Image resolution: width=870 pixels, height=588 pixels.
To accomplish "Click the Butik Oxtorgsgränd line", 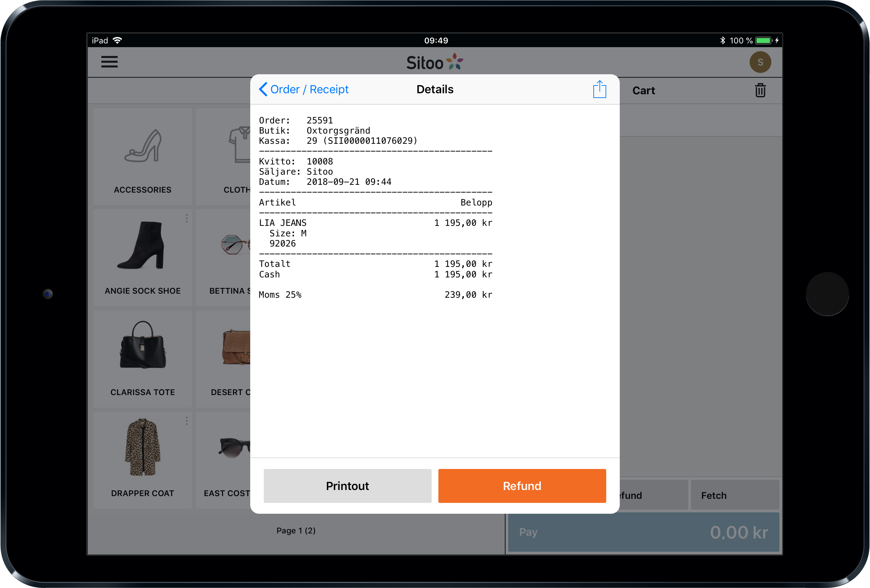I will 314,130.
